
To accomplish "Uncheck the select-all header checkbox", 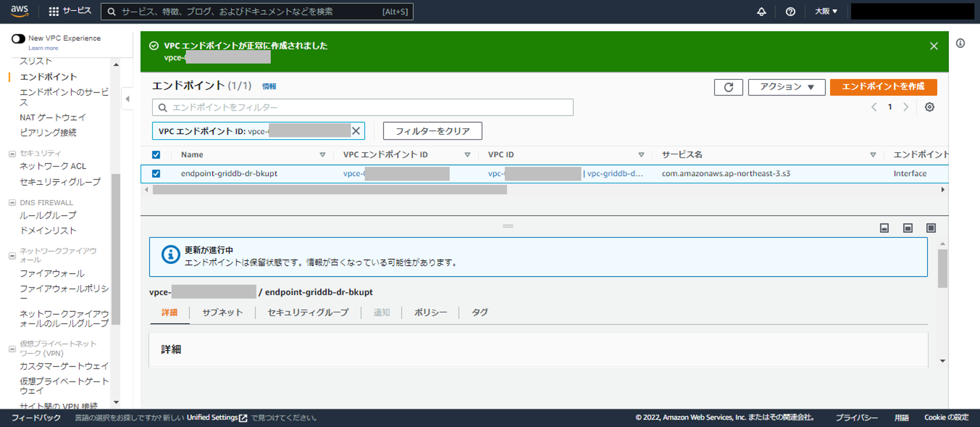I will click(x=156, y=155).
